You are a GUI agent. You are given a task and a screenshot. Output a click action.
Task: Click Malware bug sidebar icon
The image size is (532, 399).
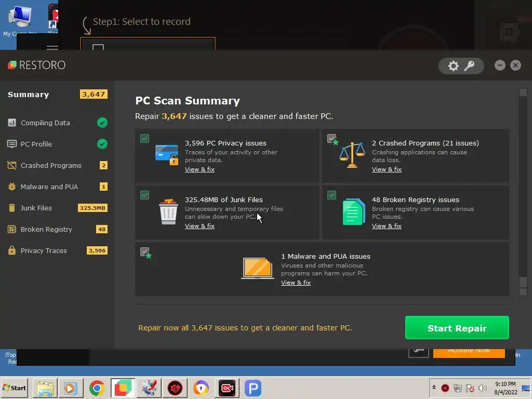12,187
